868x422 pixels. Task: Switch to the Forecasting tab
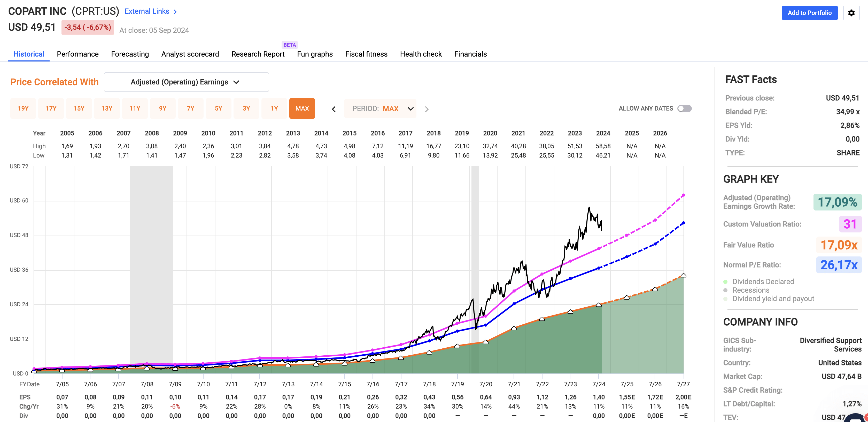tap(130, 54)
